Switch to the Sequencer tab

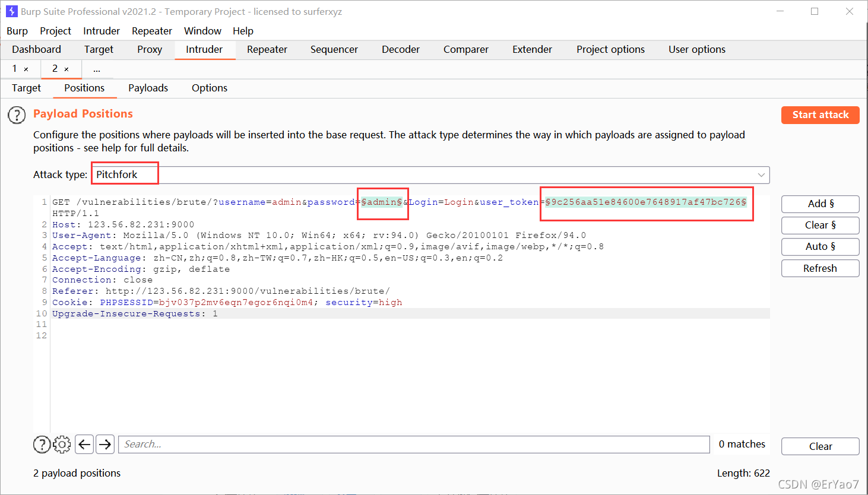click(334, 49)
